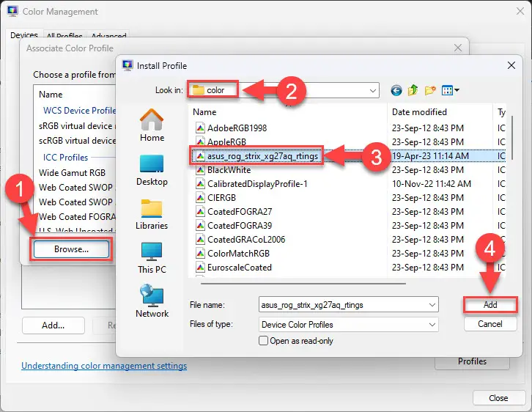Viewport: 532px width, 412px height.
Task: Click the CoatedFOGRA27 file icon
Action: (x=200, y=211)
